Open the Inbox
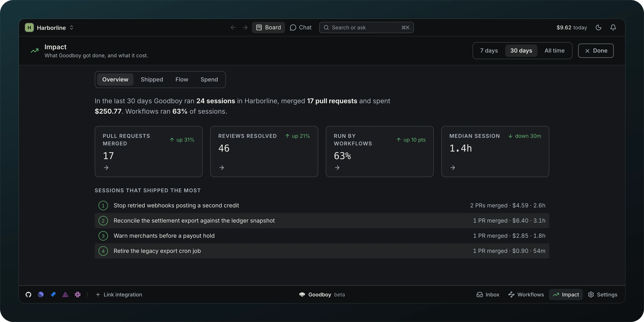Viewport: 644px width, 322px height. coord(488,295)
